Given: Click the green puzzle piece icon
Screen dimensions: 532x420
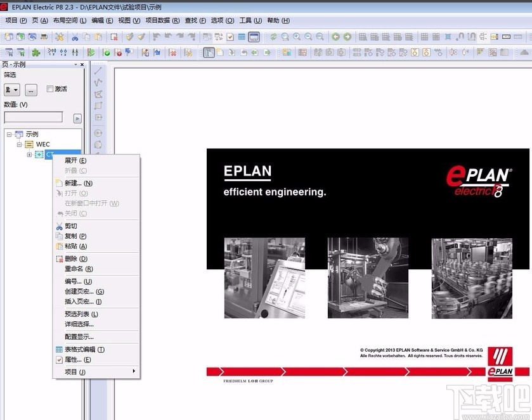Looking at the screenshot, I should click(36, 52).
